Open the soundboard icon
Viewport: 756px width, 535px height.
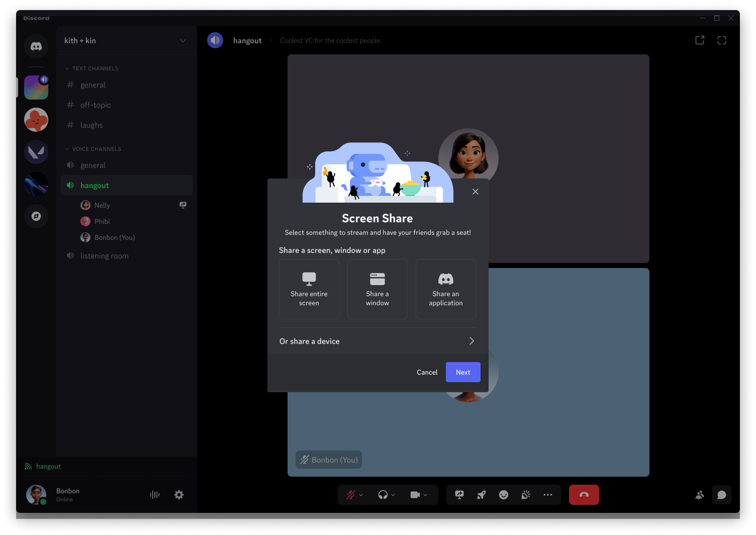(x=526, y=495)
